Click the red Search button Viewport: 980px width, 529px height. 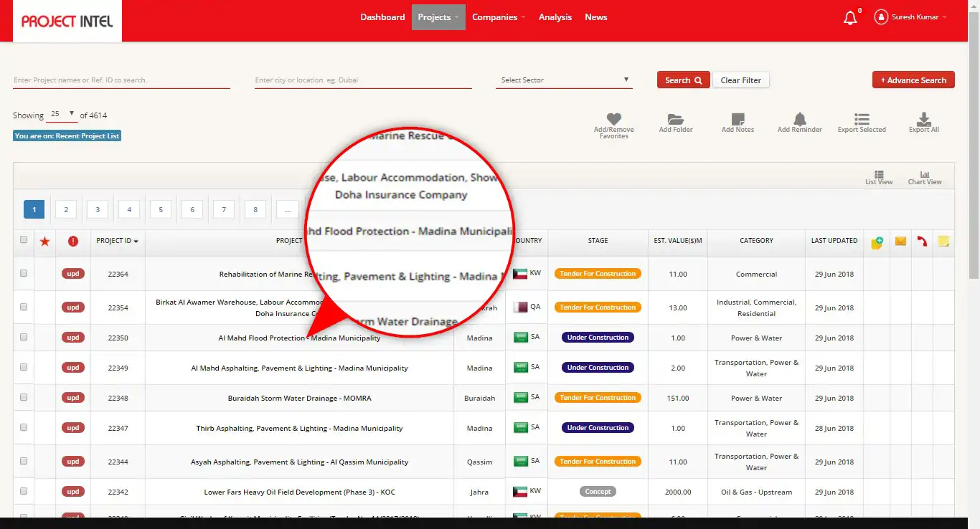[x=683, y=80]
